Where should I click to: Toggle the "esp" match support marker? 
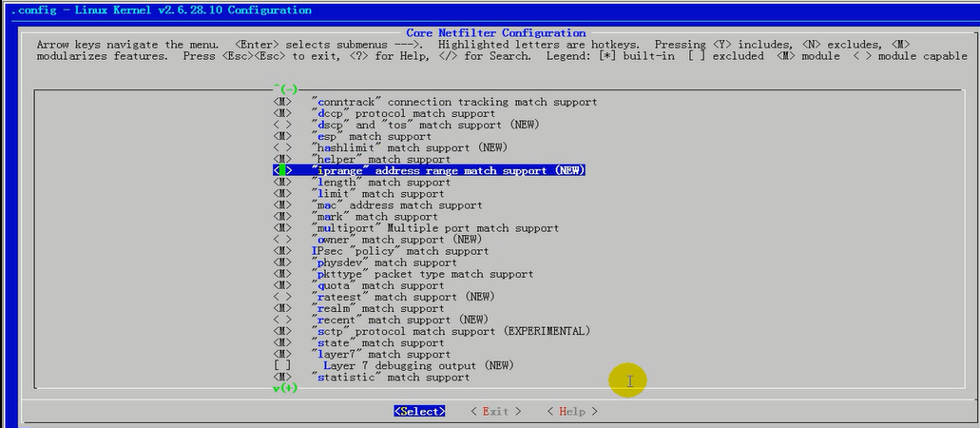tap(282, 136)
